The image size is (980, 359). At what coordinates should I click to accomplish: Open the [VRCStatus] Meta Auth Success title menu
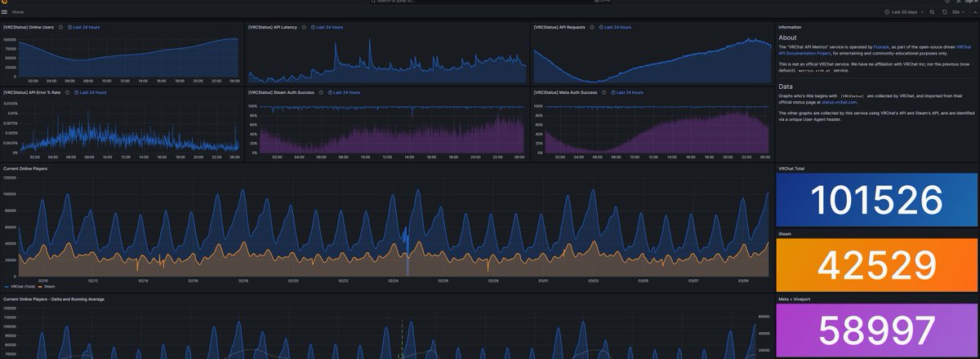[565, 92]
